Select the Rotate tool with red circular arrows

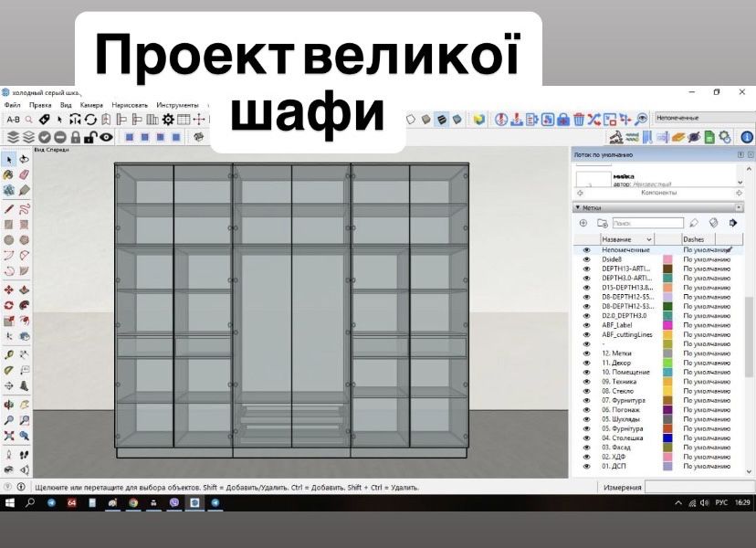[x=9, y=305]
